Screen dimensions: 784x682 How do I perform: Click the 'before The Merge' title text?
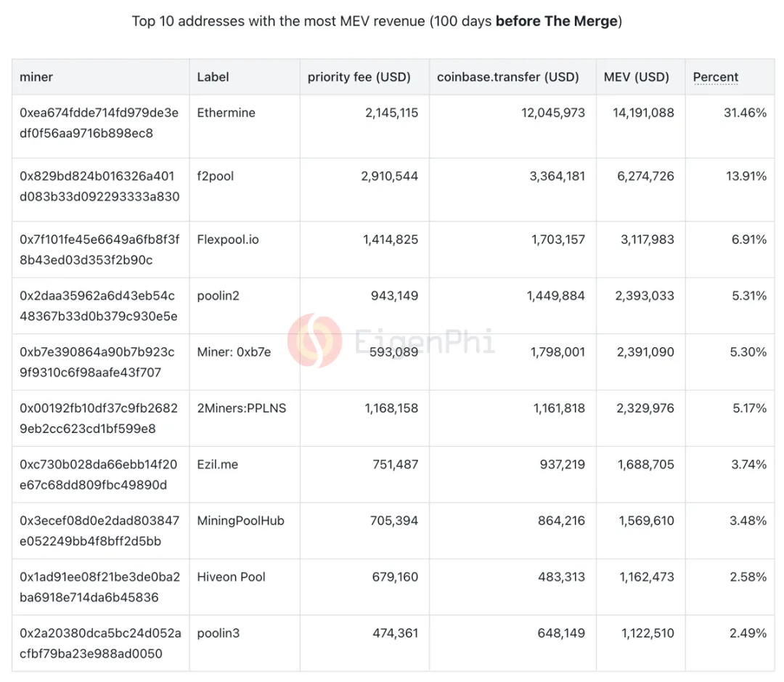(x=556, y=21)
